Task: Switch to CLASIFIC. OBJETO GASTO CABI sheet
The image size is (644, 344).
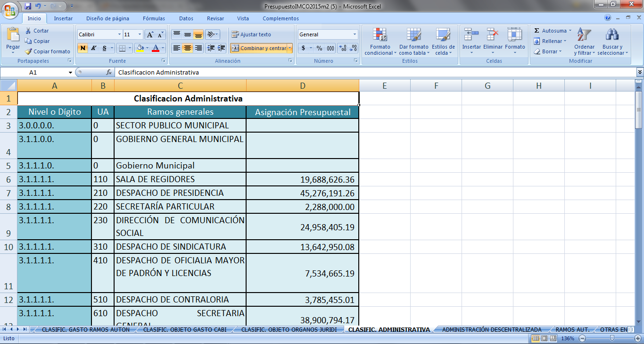Action: click(x=185, y=330)
